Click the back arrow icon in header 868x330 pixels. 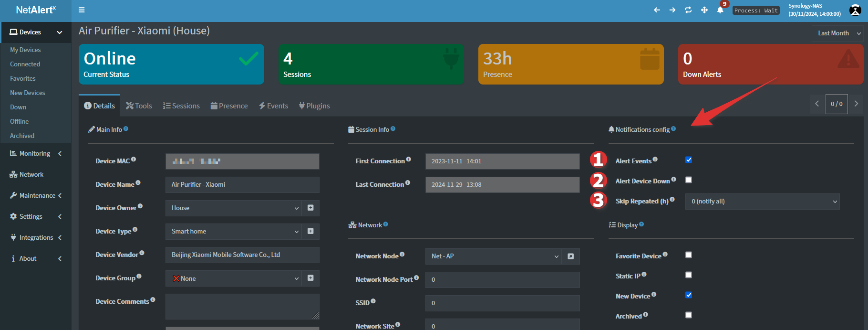(x=657, y=10)
